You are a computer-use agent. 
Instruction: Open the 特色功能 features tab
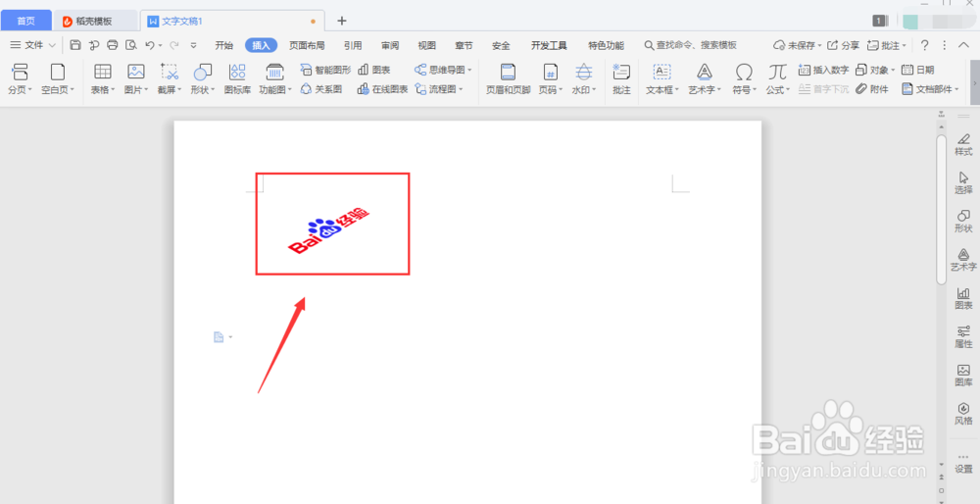606,45
